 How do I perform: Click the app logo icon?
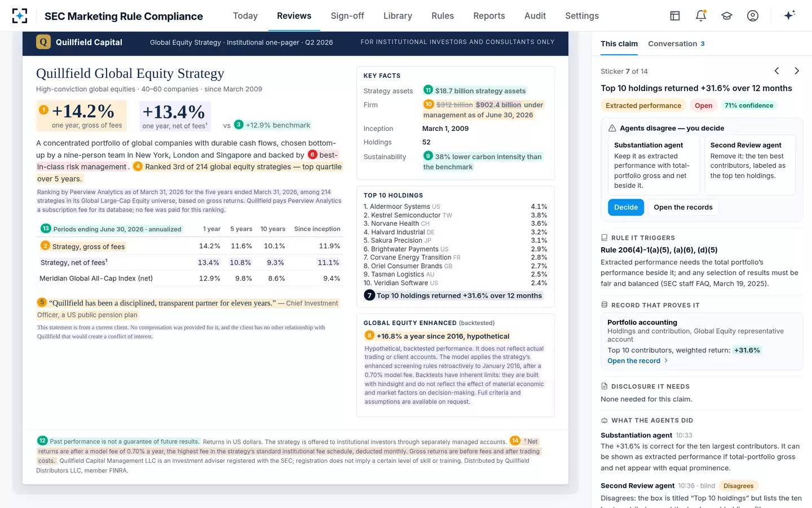pos(20,16)
